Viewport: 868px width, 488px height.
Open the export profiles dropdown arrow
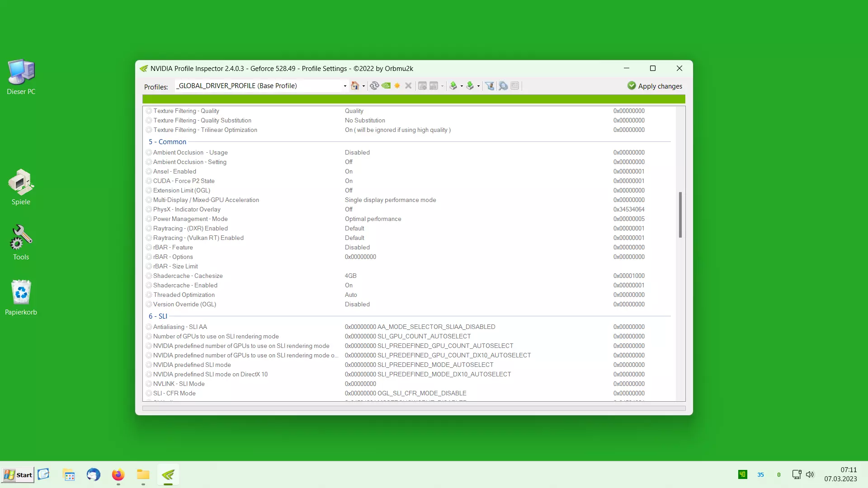462,86
